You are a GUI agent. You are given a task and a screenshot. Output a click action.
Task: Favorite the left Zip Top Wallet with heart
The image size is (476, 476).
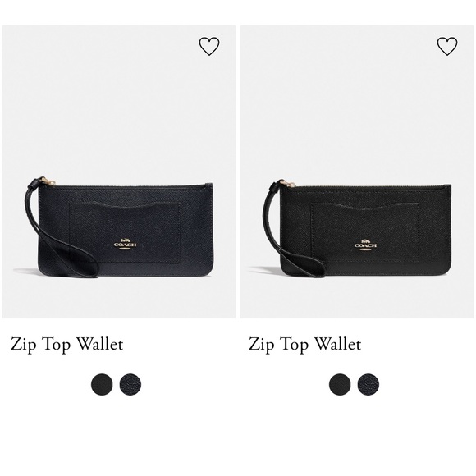(x=209, y=47)
